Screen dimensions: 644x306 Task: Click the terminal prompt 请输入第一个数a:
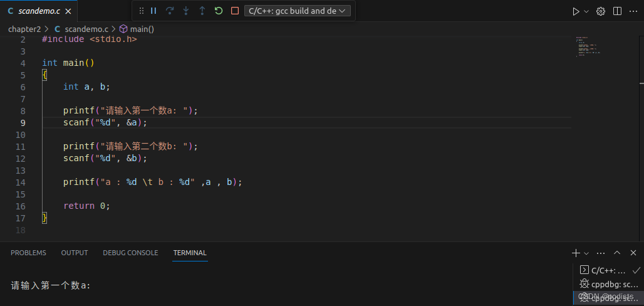click(51, 285)
